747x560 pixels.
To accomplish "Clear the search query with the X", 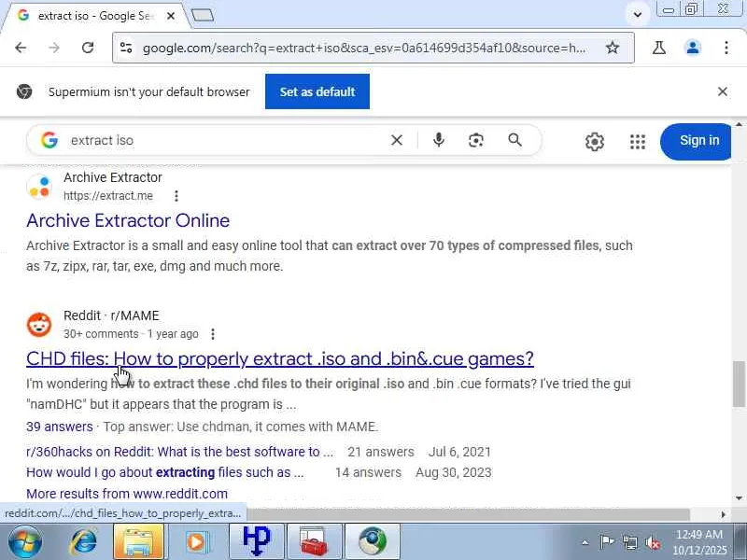I will coord(396,141).
